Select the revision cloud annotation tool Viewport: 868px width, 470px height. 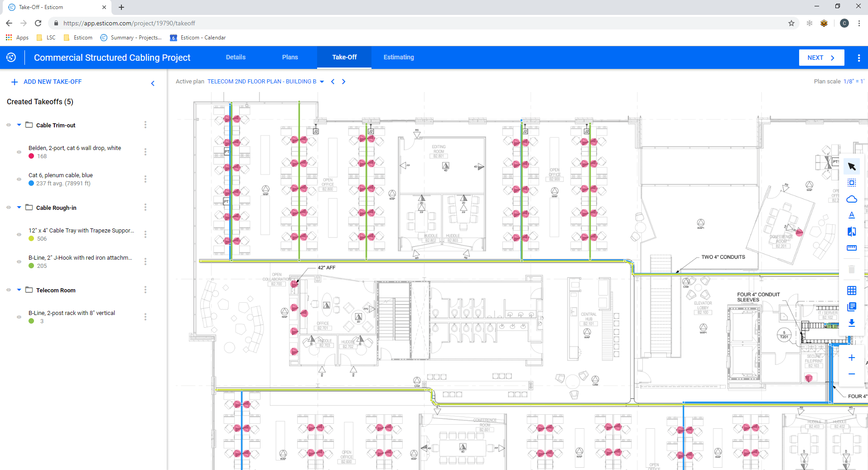[x=852, y=199]
